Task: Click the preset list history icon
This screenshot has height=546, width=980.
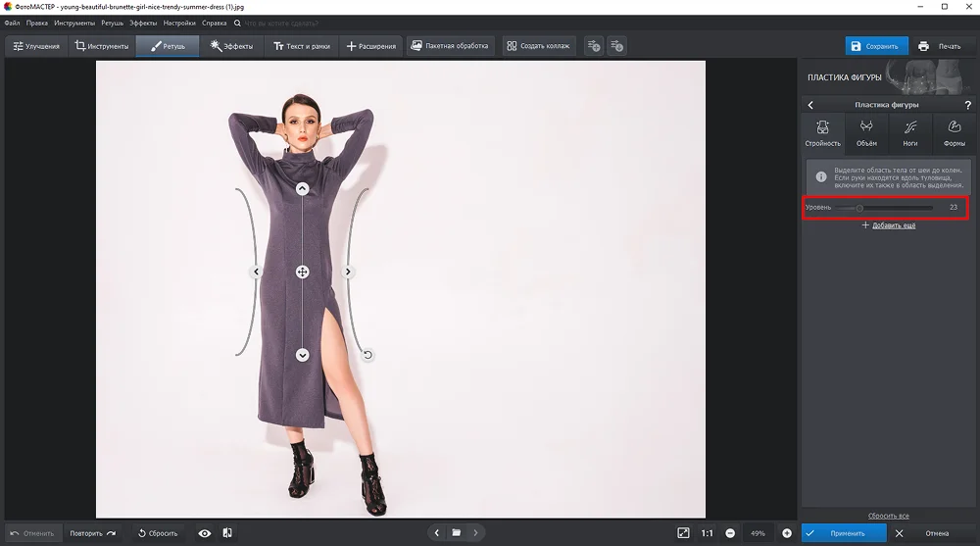Action: [616, 46]
